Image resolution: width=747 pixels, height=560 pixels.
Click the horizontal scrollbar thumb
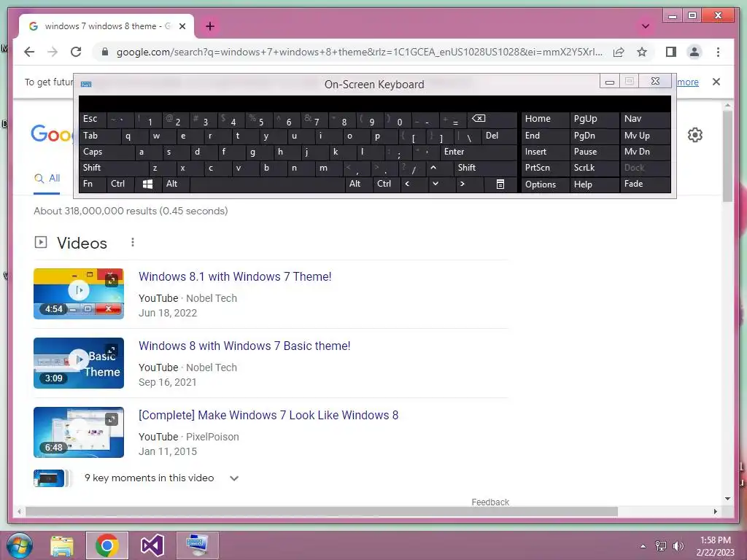coord(322,511)
